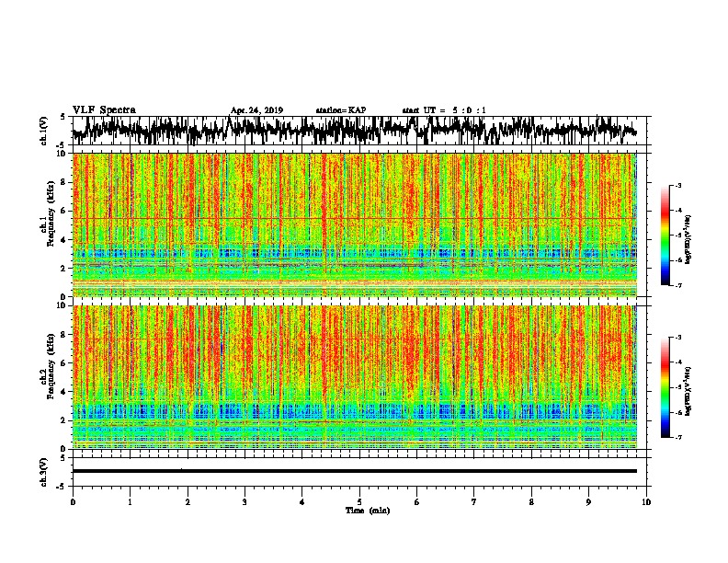Screen dimensions: 728x563
Task: Click the ch.2 colorbar log(PSD) label
Action: click(688, 390)
